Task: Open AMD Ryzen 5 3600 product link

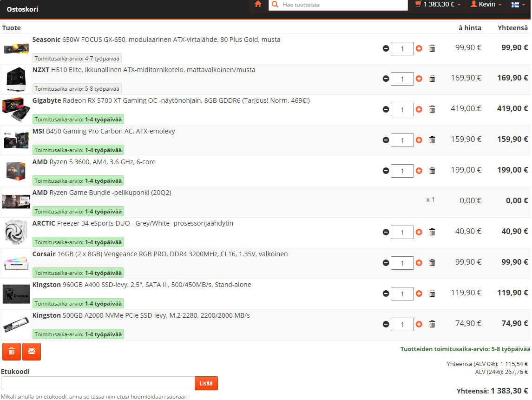Action: tap(94, 162)
